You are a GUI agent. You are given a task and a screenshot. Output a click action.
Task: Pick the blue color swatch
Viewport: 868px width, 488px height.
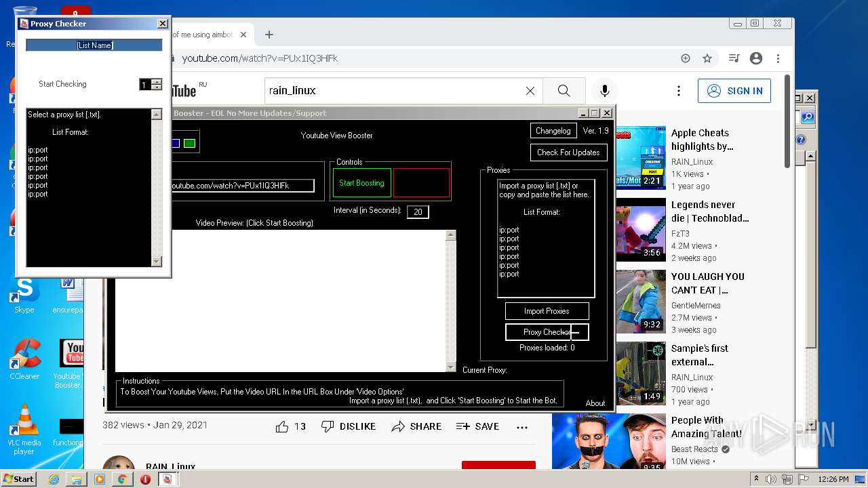(176, 143)
